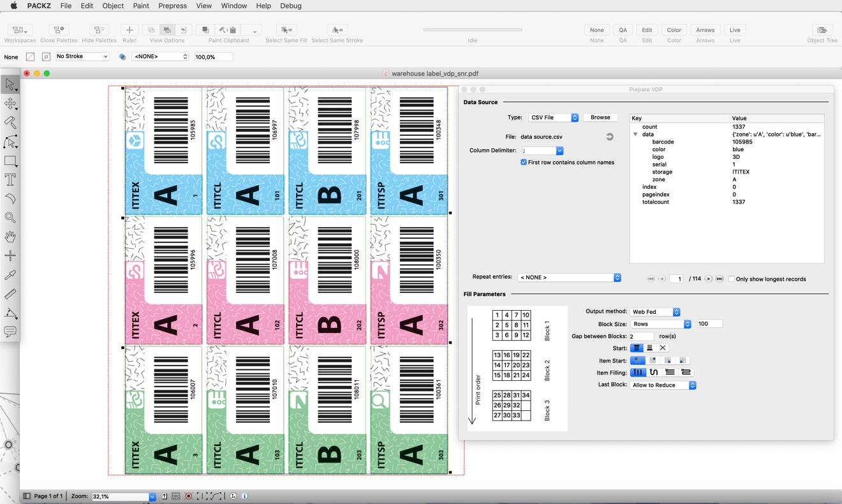Select the magnifier zoom tool

point(10,218)
